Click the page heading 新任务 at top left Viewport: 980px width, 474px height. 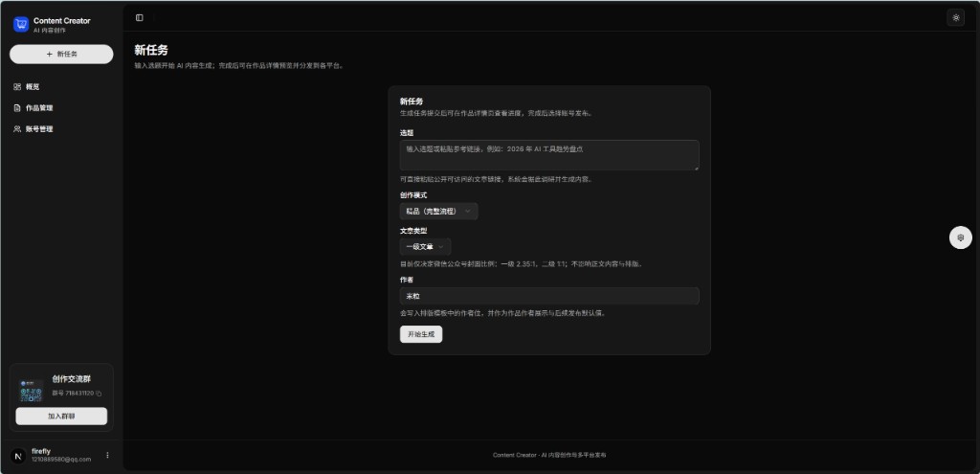click(151, 51)
